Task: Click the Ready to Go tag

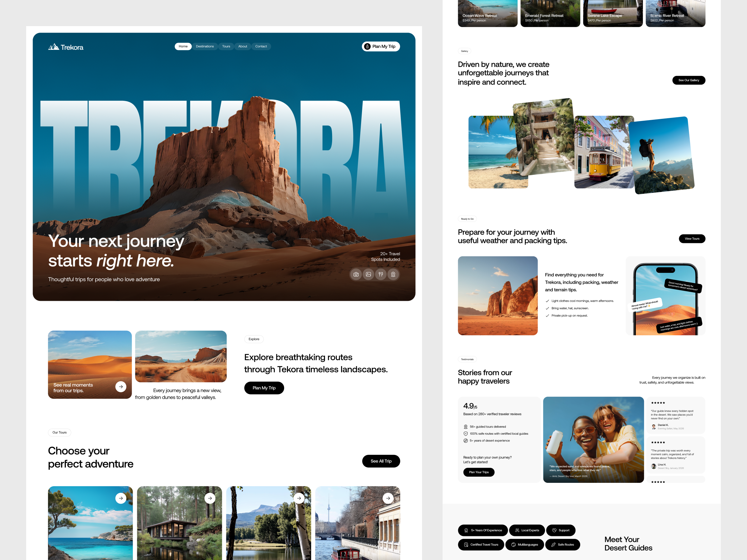Action: click(467, 219)
